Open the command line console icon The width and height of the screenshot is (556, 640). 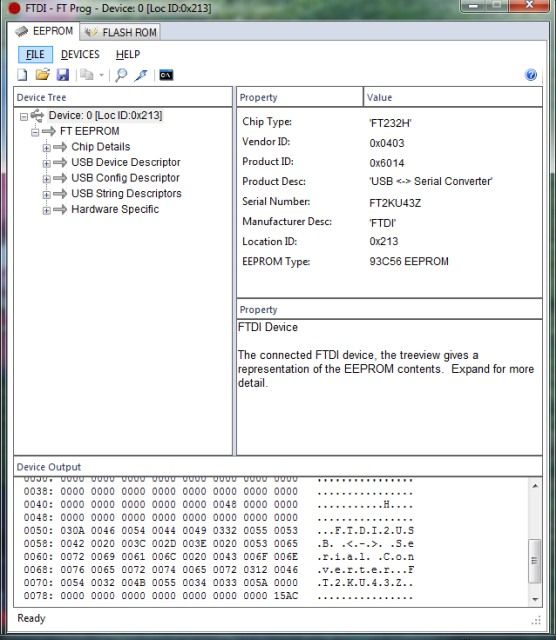(x=166, y=75)
